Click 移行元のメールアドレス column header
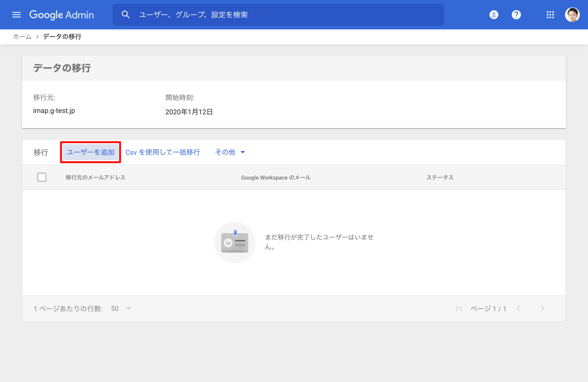Image resolution: width=588 pixels, height=382 pixels. point(96,177)
